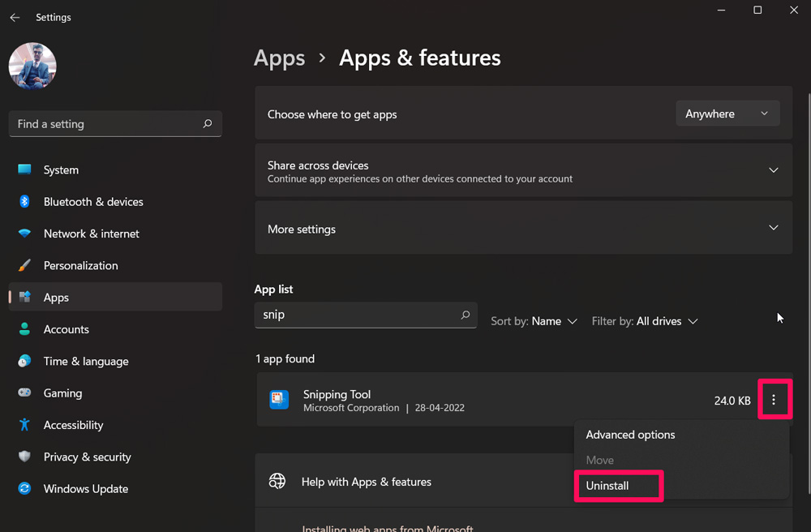Open the Sort by Name dropdown
811x532 pixels.
click(x=534, y=321)
